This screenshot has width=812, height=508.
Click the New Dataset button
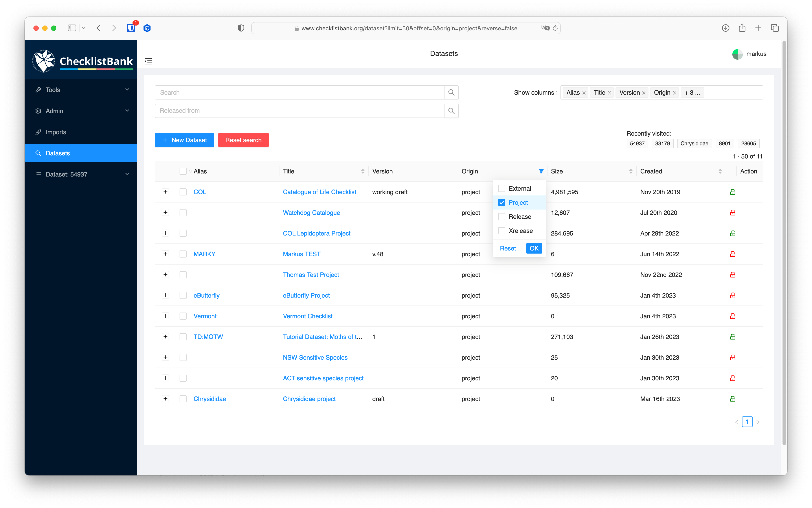click(184, 140)
